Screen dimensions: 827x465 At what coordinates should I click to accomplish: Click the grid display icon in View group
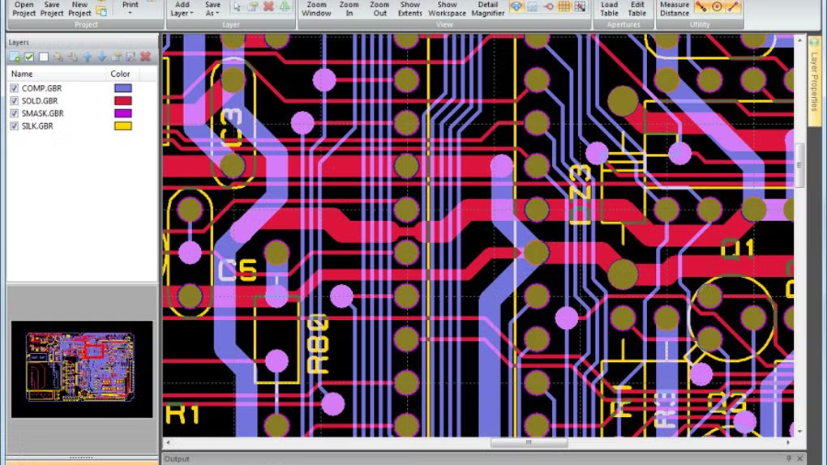click(564, 7)
